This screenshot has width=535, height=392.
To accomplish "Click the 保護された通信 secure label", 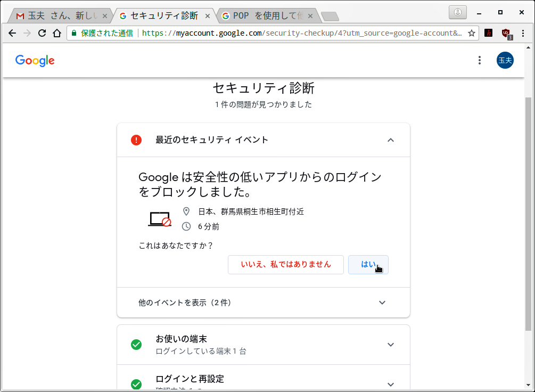I will pos(107,33).
